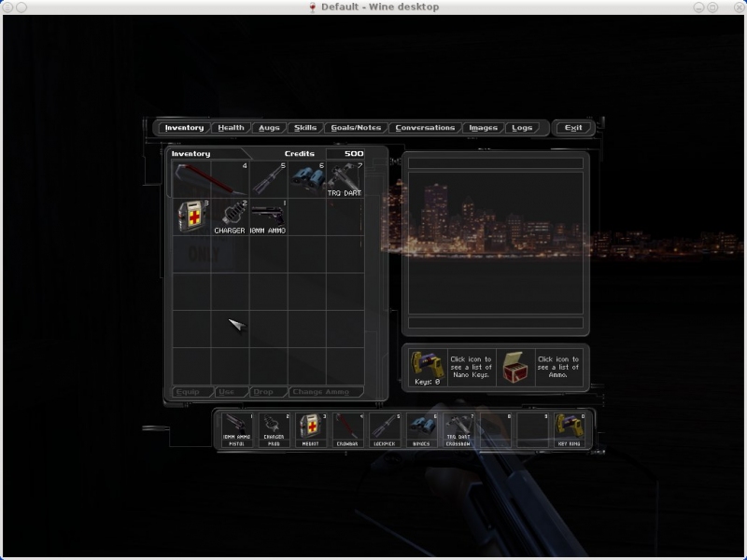Pick the medkit in the inventory grid
Image resolution: width=747 pixels, height=560 pixels.
[x=190, y=216]
